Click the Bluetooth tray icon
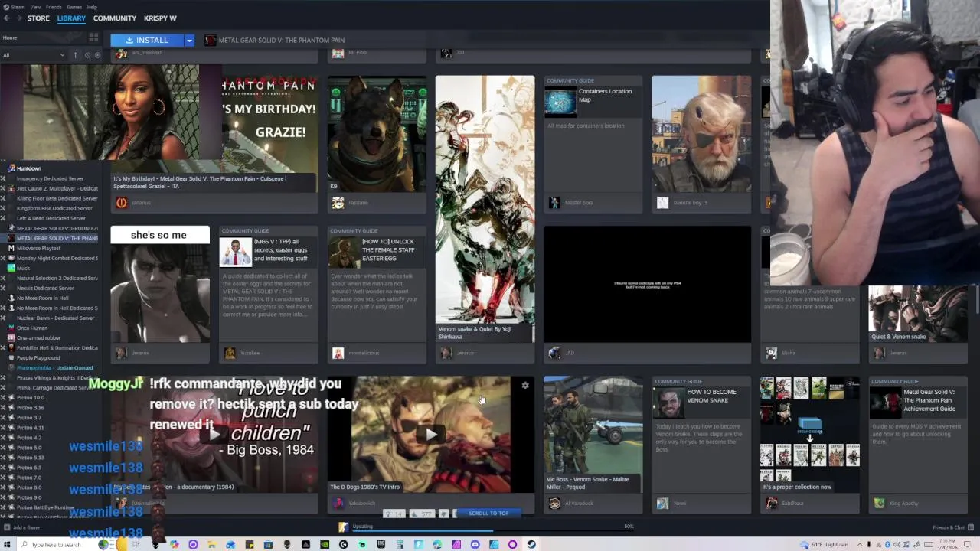The image size is (980, 551). 888,544
